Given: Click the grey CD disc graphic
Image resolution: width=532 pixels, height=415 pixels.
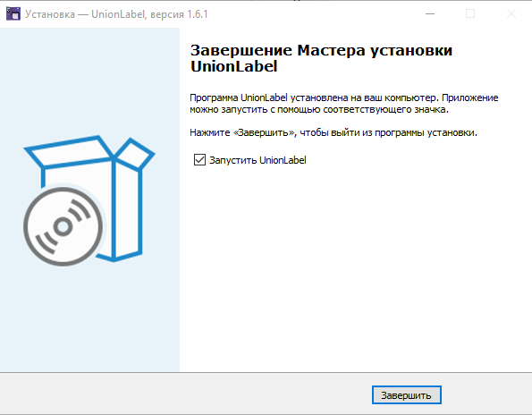Looking at the screenshot, I should coord(63,226).
